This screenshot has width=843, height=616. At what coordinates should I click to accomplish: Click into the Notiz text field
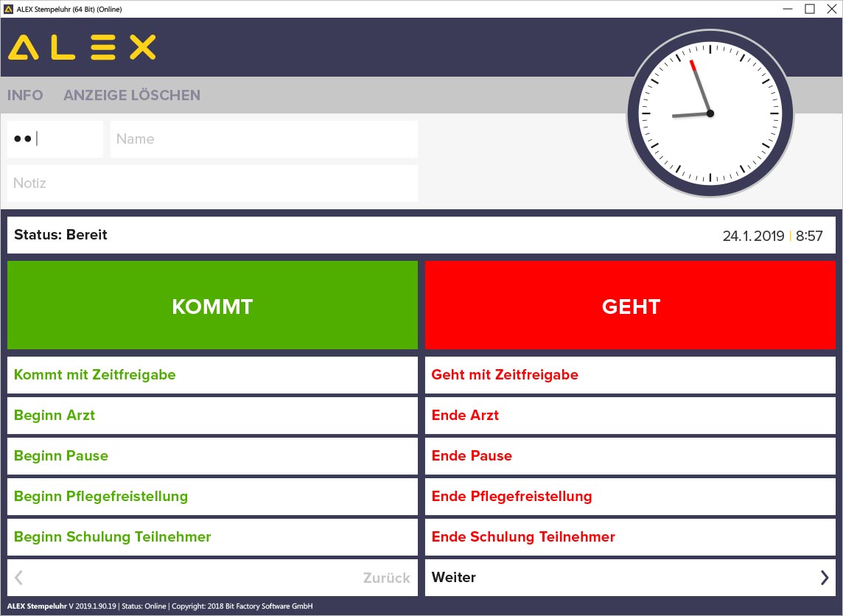pyautogui.click(x=212, y=183)
